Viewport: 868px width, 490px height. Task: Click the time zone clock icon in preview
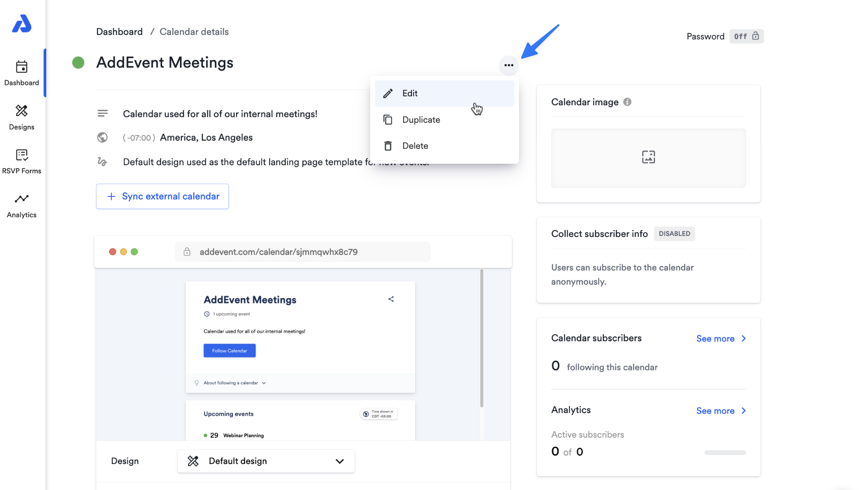click(x=366, y=414)
